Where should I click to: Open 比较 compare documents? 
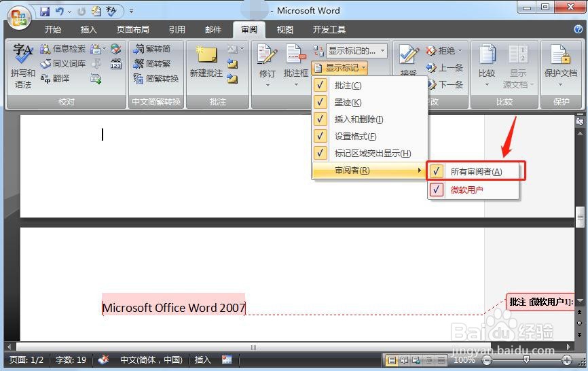pos(487,66)
